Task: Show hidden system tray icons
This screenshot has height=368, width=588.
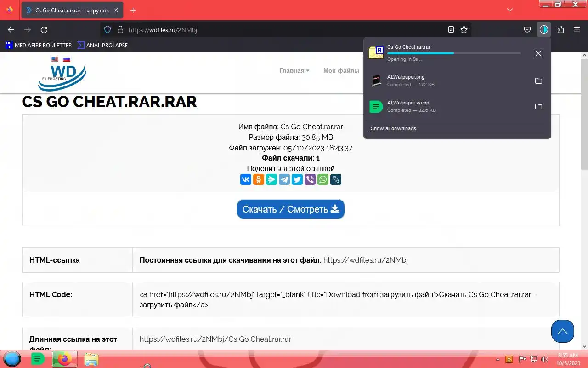Action: point(498,359)
